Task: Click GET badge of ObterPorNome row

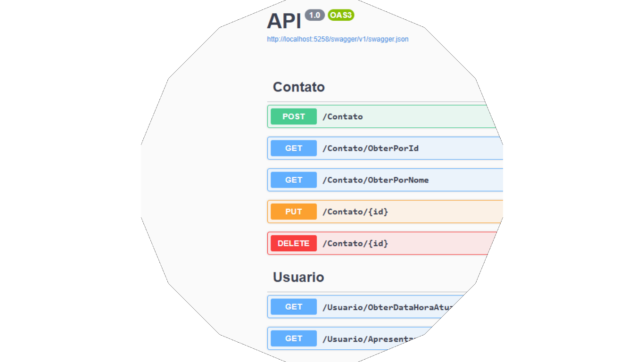Action: click(294, 180)
